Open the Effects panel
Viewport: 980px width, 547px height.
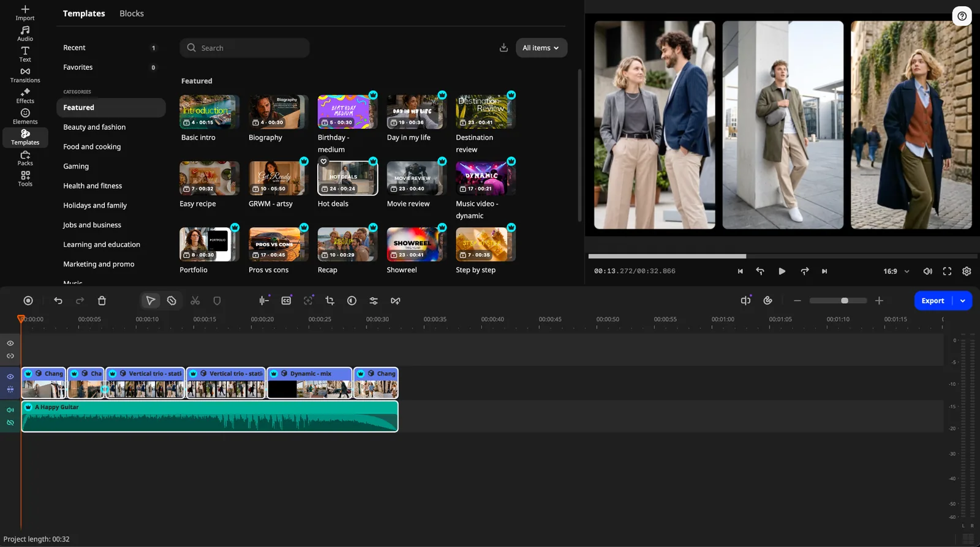click(x=25, y=96)
